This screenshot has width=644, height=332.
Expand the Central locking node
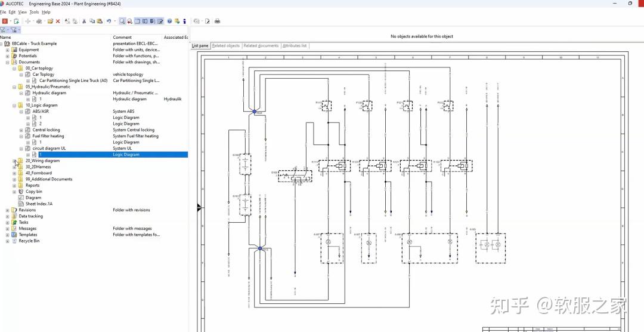click(21, 130)
